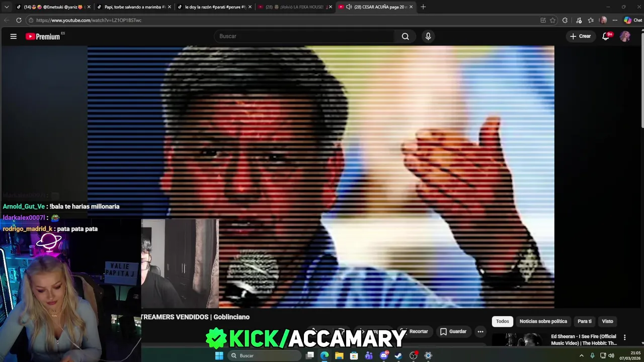Select Noticias sobre política chip
The width and height of the screenshot is (644, 362).
(x=543, y=321)
